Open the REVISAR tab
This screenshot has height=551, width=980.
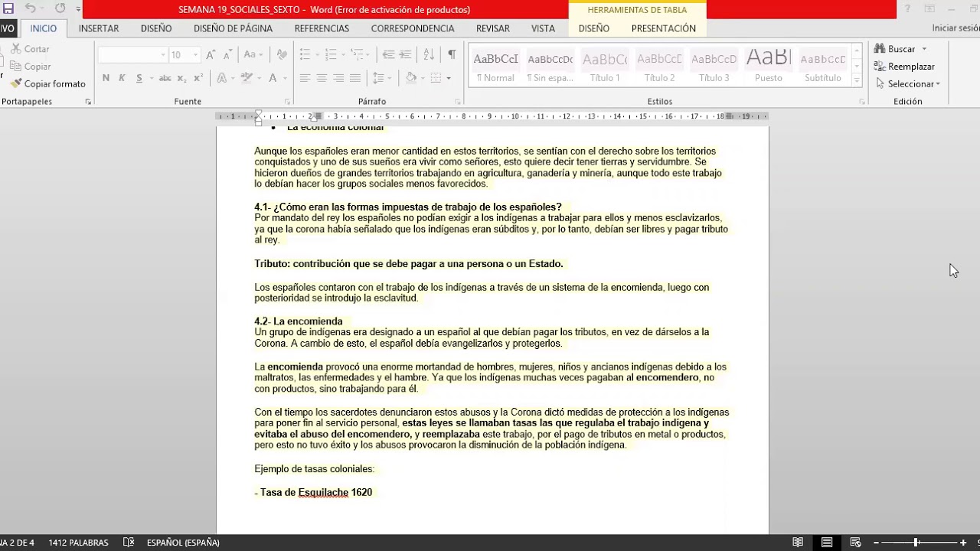pos(493,28)
